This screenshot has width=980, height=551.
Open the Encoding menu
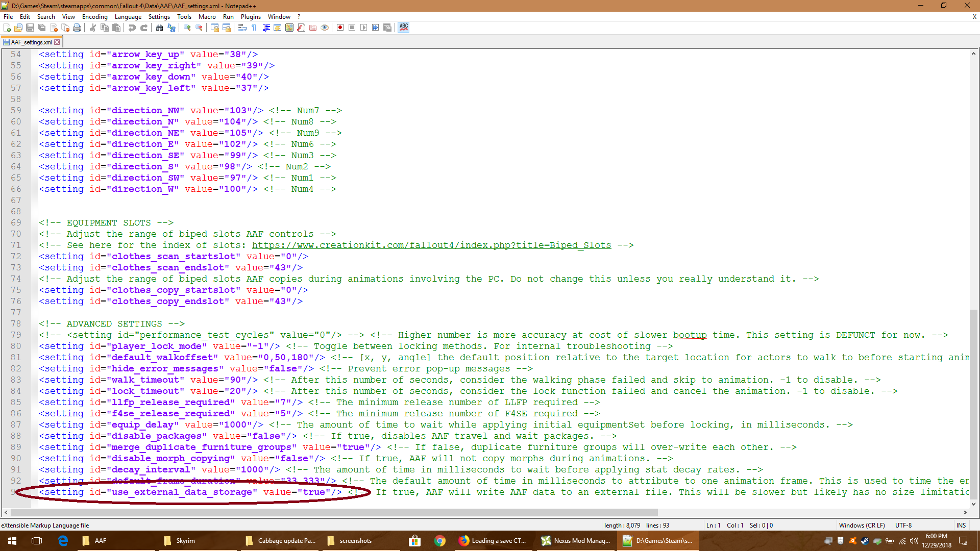pyautogui.click(x=95, y=17)
